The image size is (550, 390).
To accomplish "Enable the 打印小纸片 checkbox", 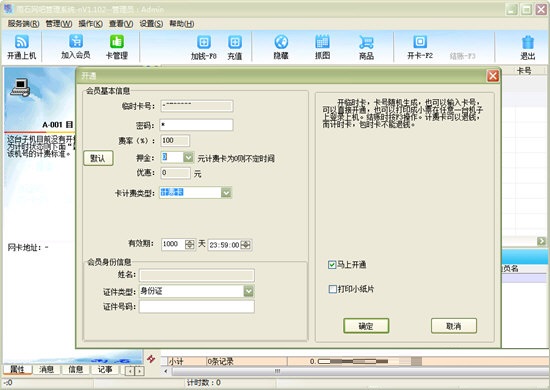I will 332,289.
